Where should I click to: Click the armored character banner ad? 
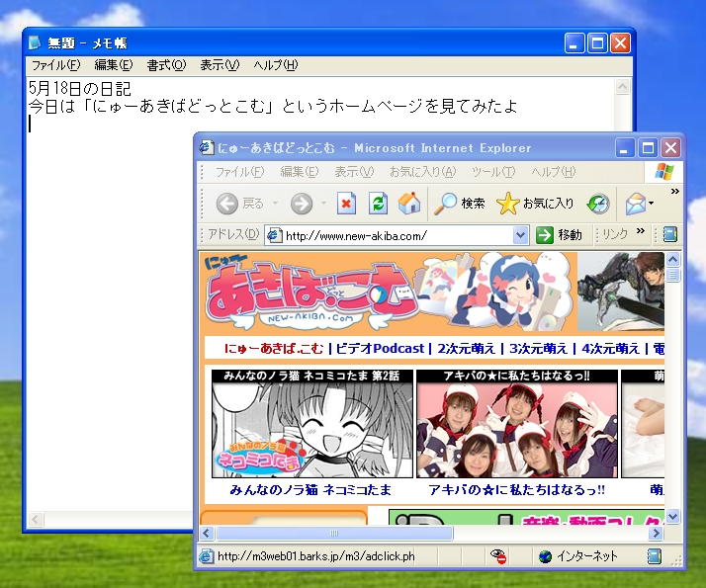pos(620,292)
